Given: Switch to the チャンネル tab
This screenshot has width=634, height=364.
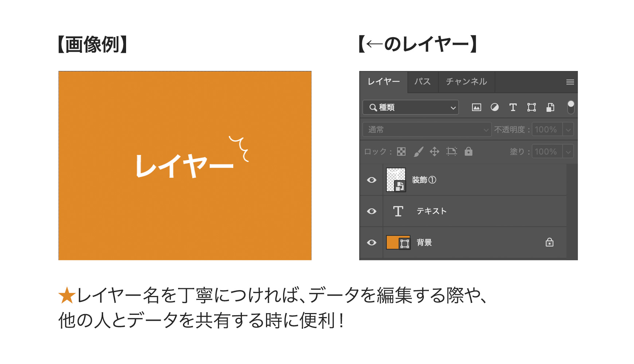Looking at the screenshot, I should [x=466, y=82].
